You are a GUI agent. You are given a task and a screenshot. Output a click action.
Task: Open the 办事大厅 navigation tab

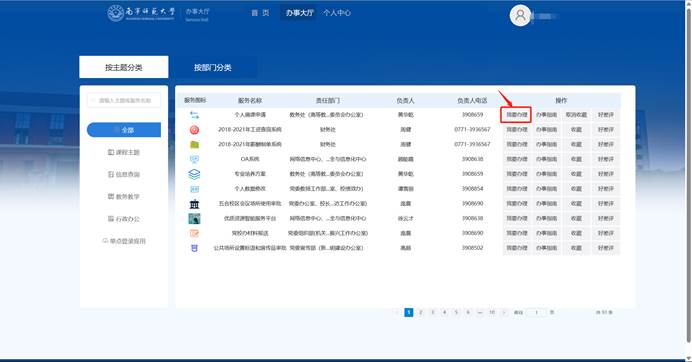click(x=299, y=13)
